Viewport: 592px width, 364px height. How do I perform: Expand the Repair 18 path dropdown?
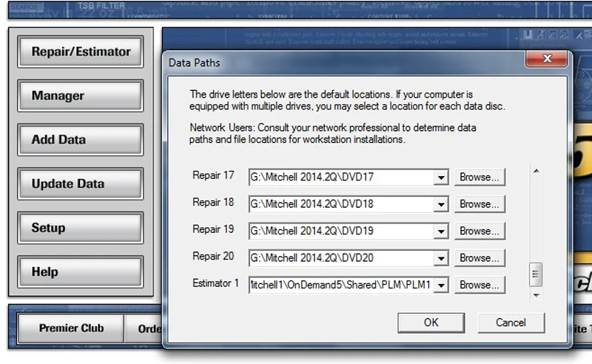[440, 204]
